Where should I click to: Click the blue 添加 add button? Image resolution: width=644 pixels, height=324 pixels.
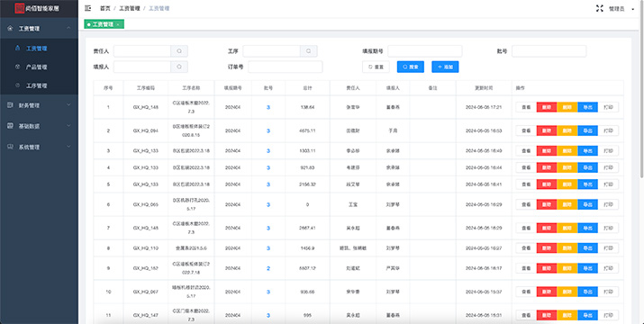(445, 67)
